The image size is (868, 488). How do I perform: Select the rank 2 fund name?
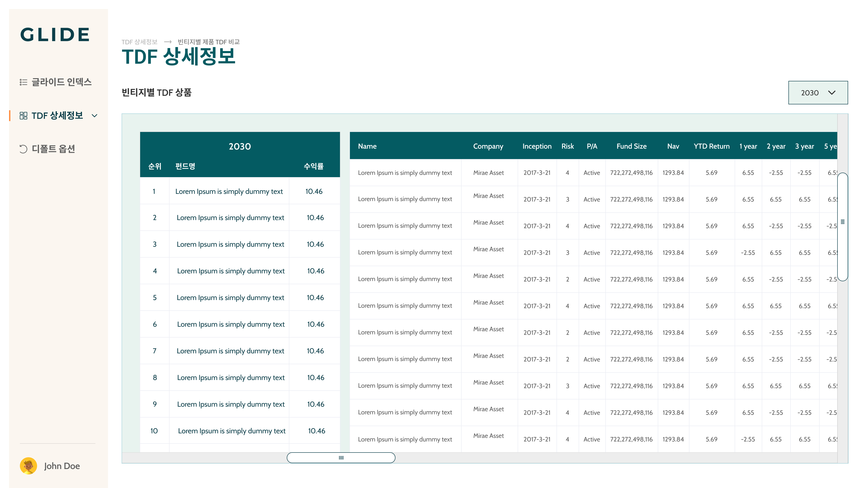pos(231,218)
